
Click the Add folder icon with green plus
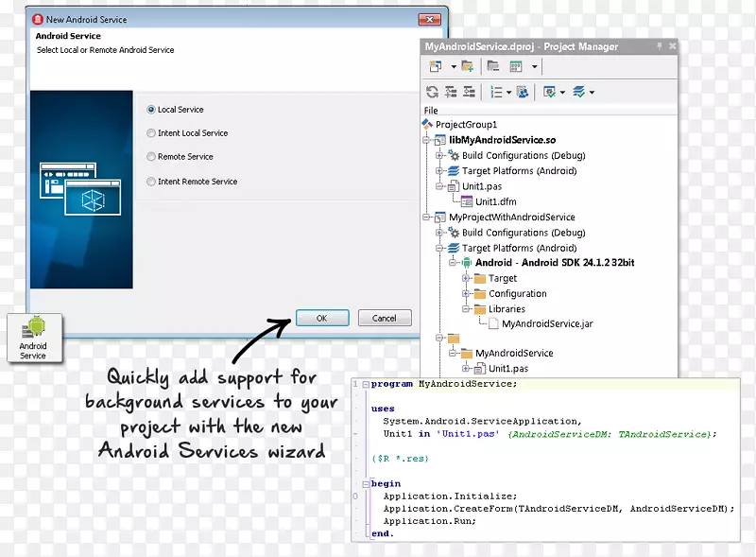[467, 66]
